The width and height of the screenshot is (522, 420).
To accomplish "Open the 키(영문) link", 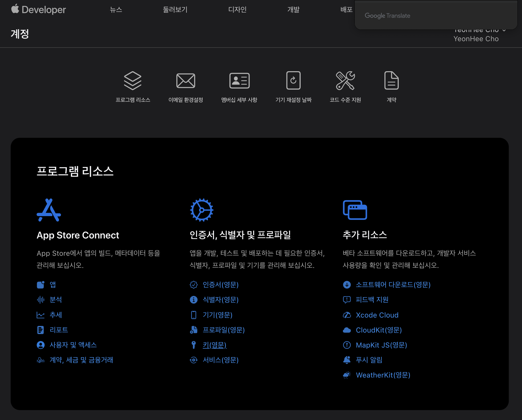I will coord(214,345).
